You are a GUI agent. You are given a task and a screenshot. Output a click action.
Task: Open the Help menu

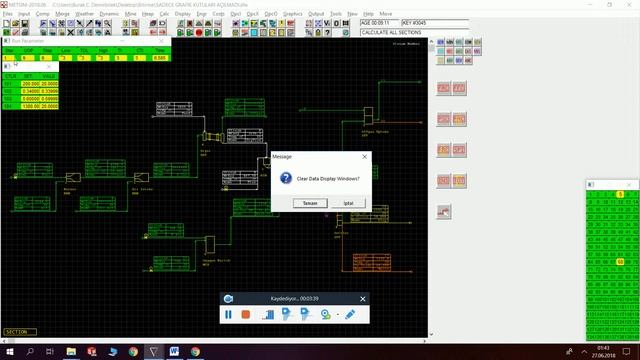click(368, 13)
